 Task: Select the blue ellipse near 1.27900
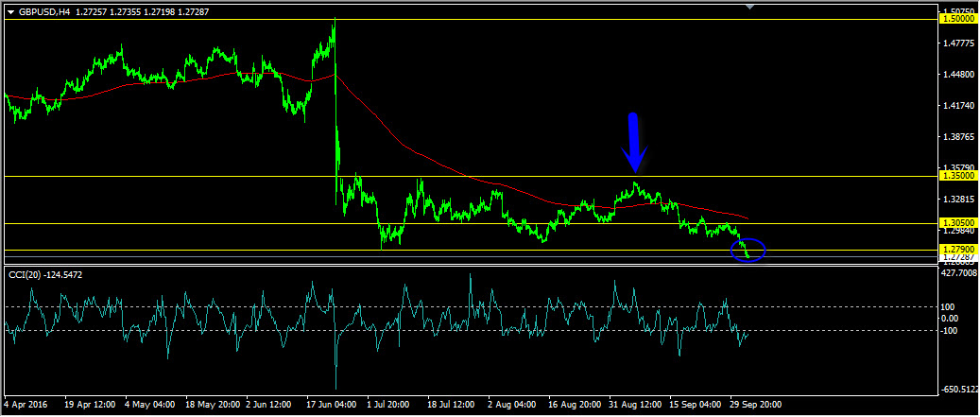(748, 250)
